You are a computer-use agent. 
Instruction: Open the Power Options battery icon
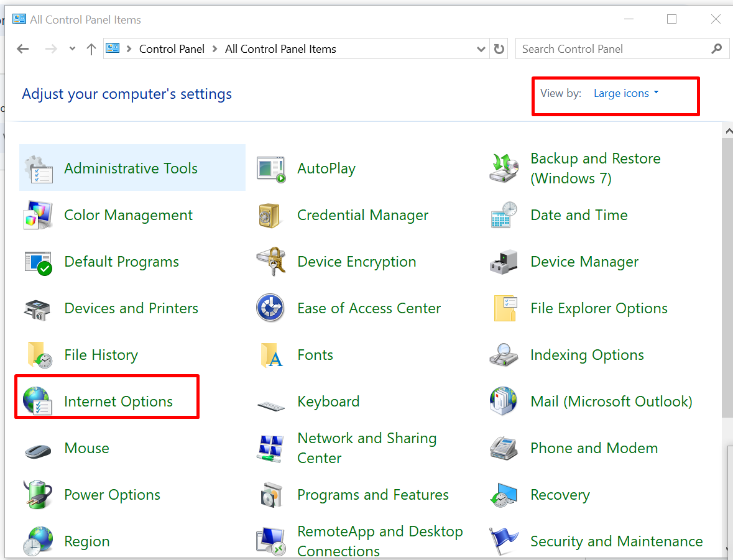[x=37, y=494]
